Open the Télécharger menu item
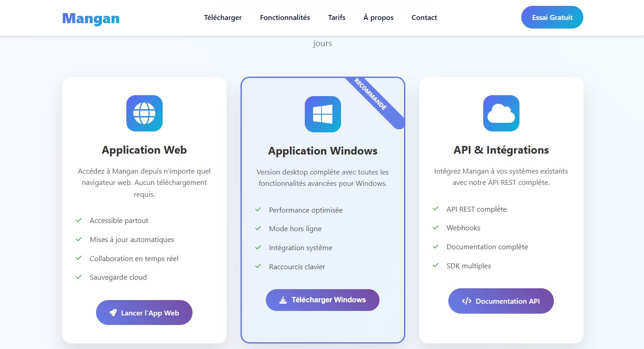 [223, 18]
